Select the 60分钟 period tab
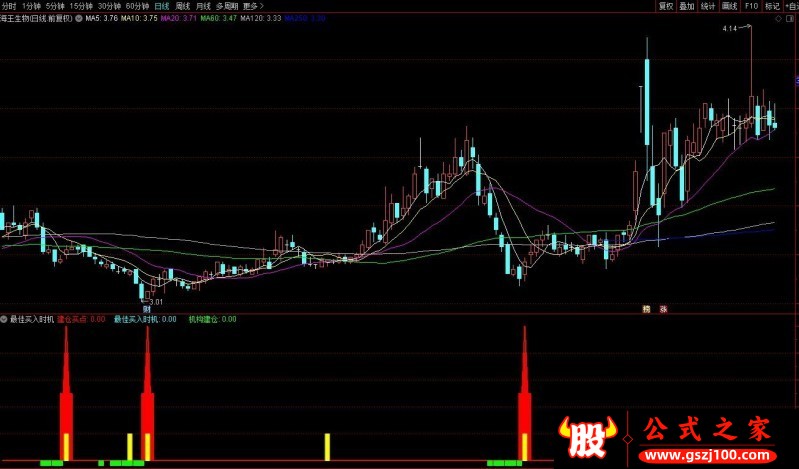Viewport: 799px width, 469px height. coord(137,6)
